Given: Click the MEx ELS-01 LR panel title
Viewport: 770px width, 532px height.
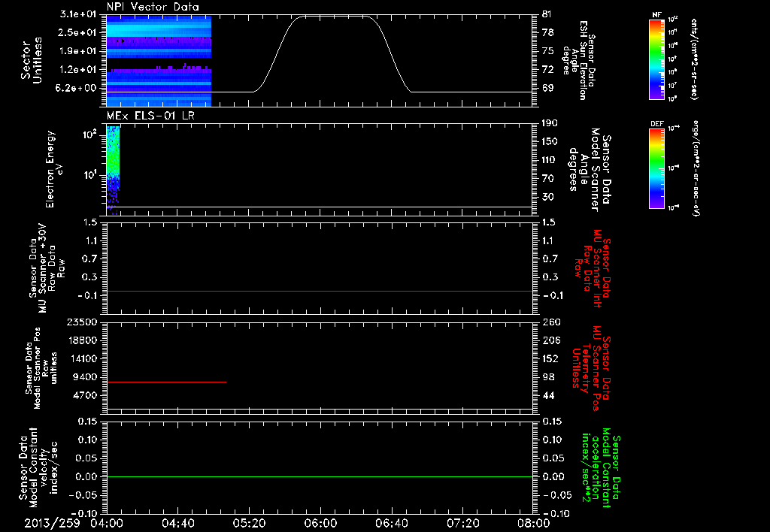Looking at the screenshot, I should [150, 116].
